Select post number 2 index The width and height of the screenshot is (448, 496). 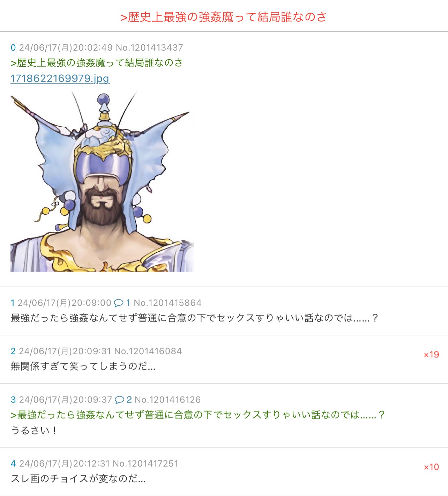point(13,351)
